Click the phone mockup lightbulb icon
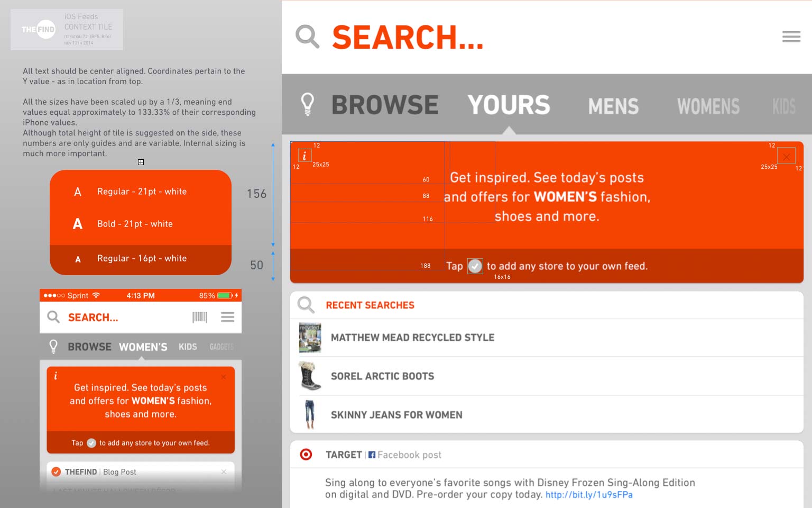Screen dimensions: 812x508 pyautogui.click(x=53, y=347)
